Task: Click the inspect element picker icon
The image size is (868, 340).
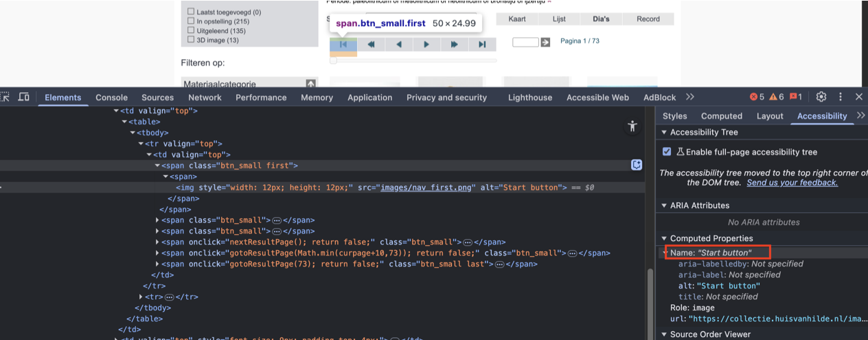Action: point(6,98)
